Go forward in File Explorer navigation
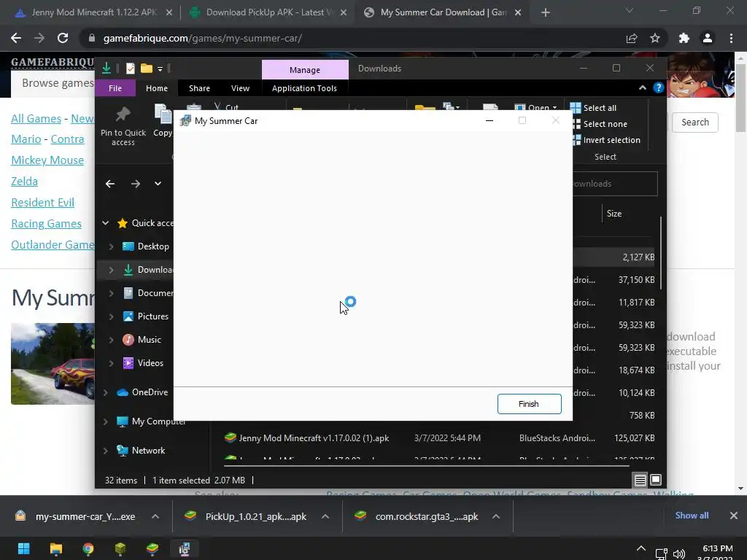The height and width of the screenshot is (560, 747). [x=135, y=183]
